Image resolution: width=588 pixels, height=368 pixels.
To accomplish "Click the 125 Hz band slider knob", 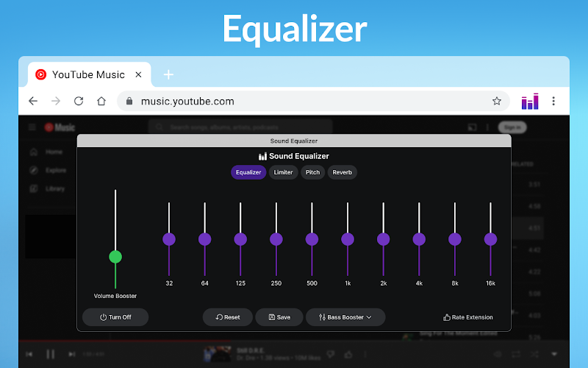I will pos(240,239).
